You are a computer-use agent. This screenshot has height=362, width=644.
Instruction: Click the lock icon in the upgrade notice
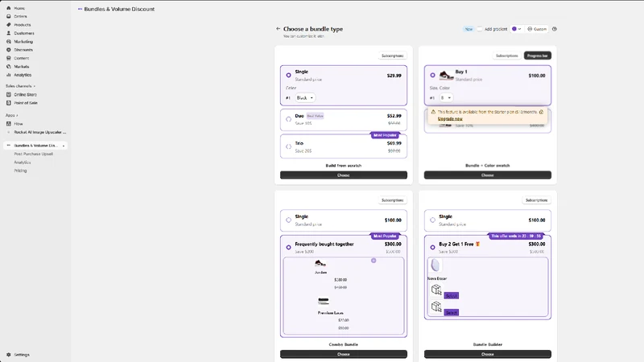click(541, 112)
